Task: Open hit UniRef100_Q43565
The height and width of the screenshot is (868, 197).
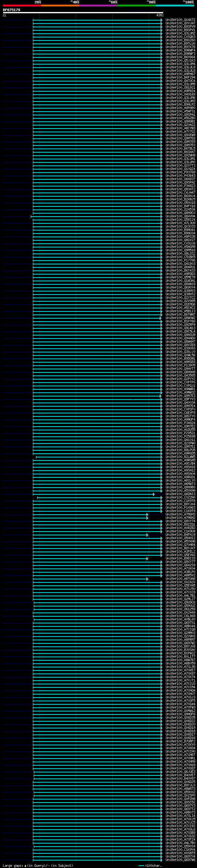Action: pyautogui.click(x=180, y=376)
